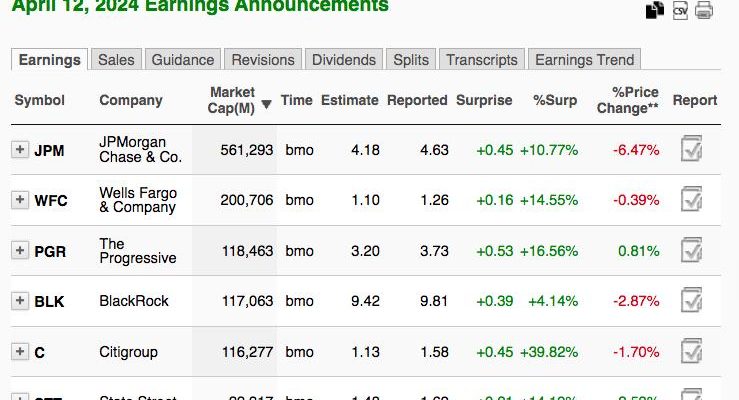The height and width of the screenshot is (400, 739).
Task: Click market cap value 118,463
Action: coord(247,251)
